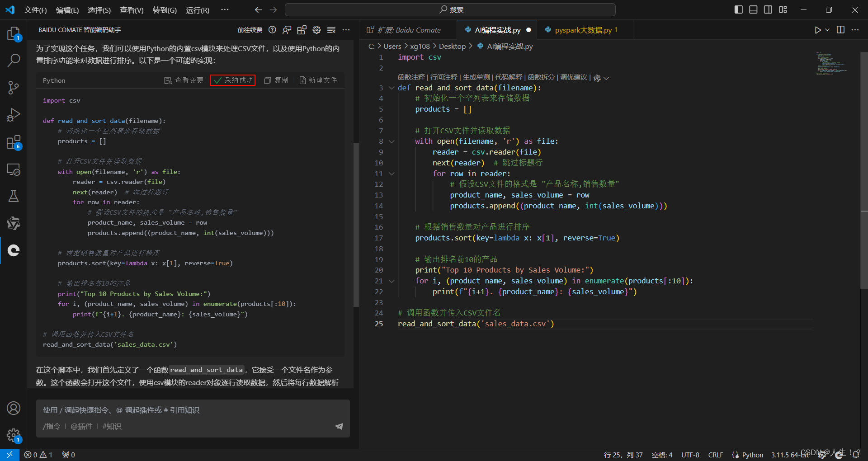The width and height of the screenshot is (868, 461).
Task: Open the 文件(F) menu
Action: [35, 10]
